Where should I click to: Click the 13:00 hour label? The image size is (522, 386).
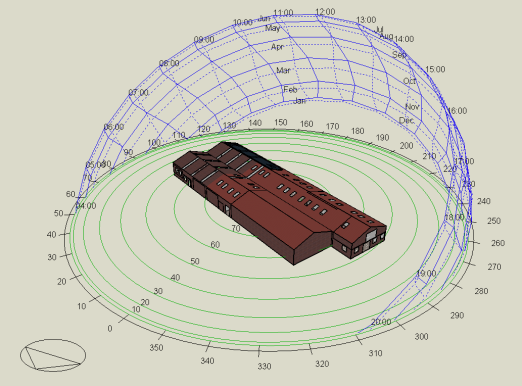(x=366, y=20)
